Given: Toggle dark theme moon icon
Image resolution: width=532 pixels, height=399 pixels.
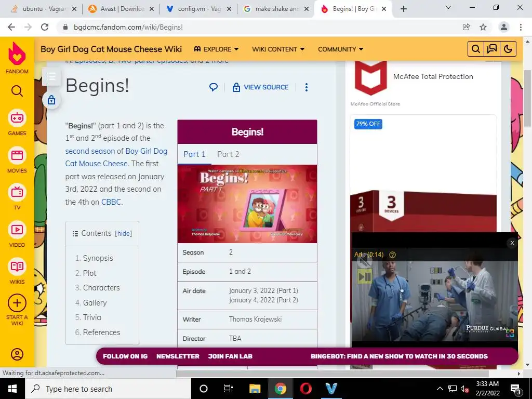Looking at the screenshot, I should 508,49.
